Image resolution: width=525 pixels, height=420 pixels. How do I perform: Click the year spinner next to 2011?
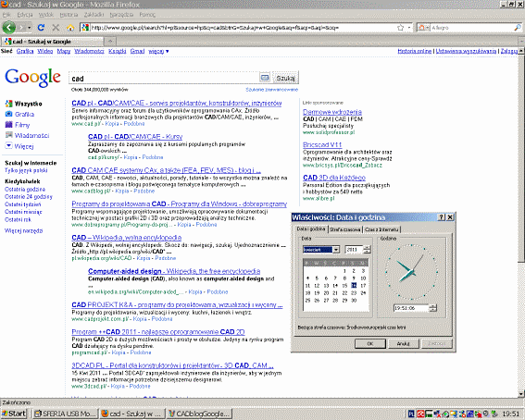[x=367, y=250]
